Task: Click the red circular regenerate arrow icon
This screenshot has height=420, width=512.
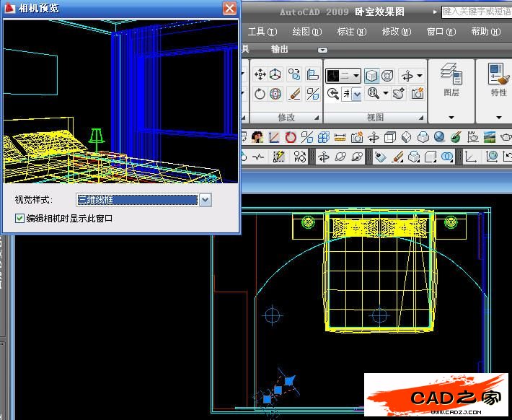Action: (291, 137)
